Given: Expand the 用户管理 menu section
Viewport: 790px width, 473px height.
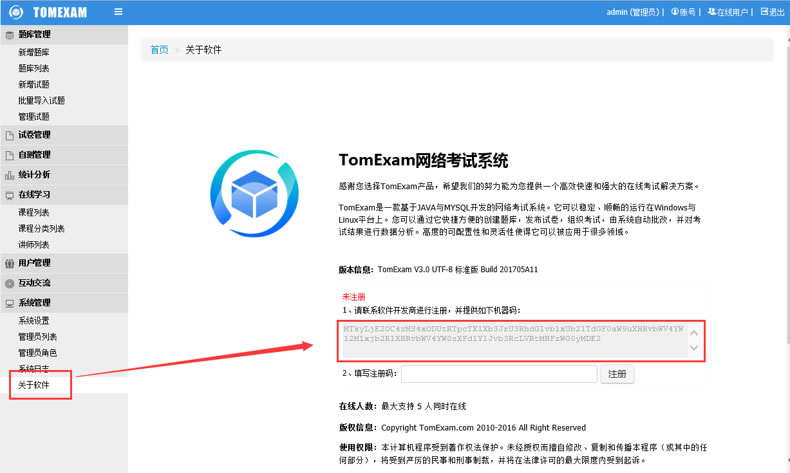Looking at the screenshot, I should (64, 263).
